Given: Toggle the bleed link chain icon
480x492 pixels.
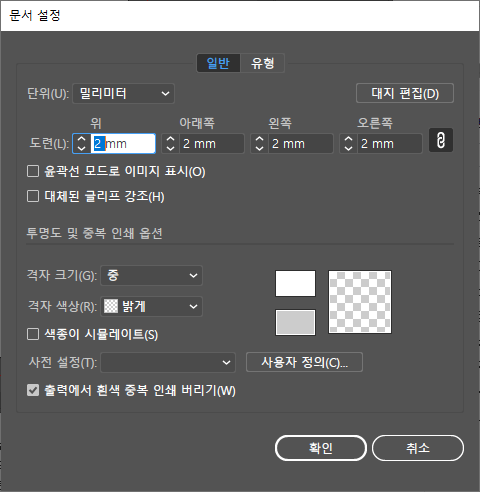Looking at the screenshot, I should [441, 140].
